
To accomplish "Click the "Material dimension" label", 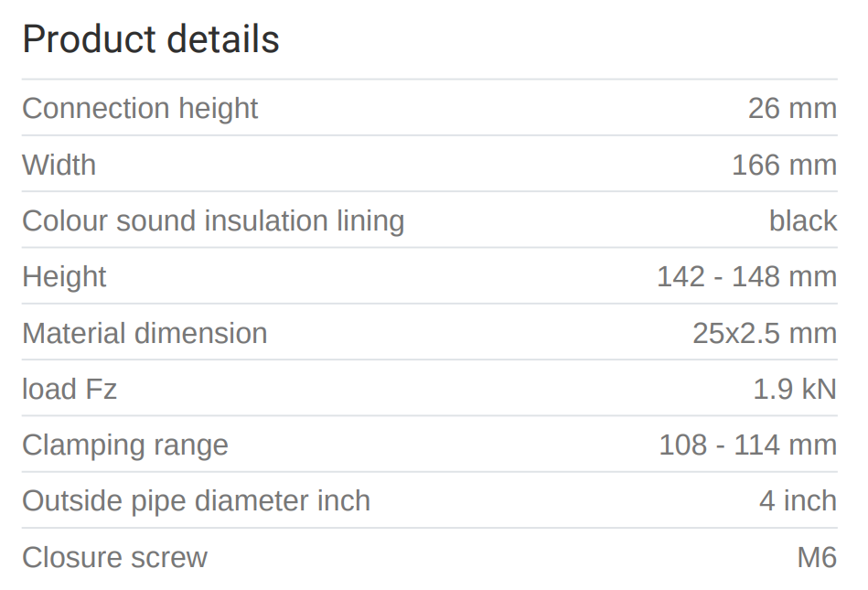I will [145, 333].
